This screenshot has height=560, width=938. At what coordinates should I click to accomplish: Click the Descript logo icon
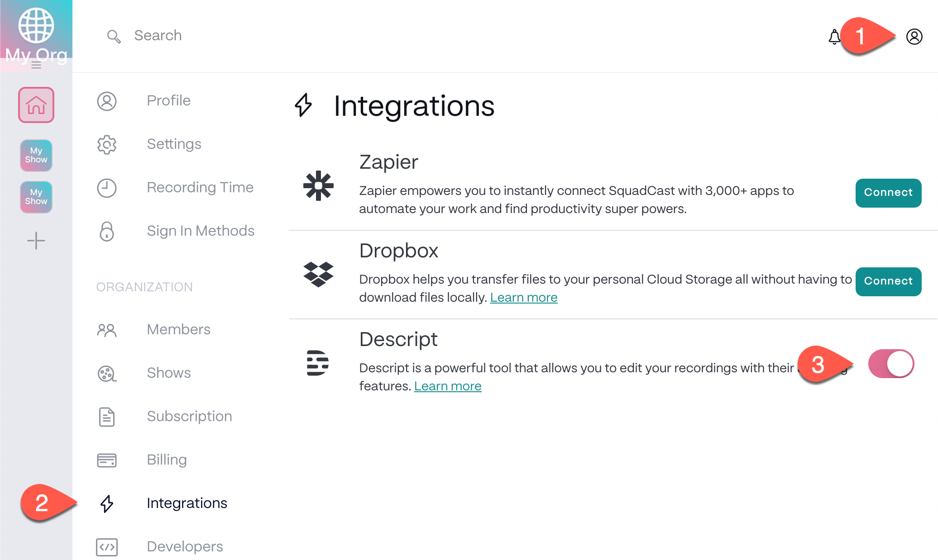(317, 363)
